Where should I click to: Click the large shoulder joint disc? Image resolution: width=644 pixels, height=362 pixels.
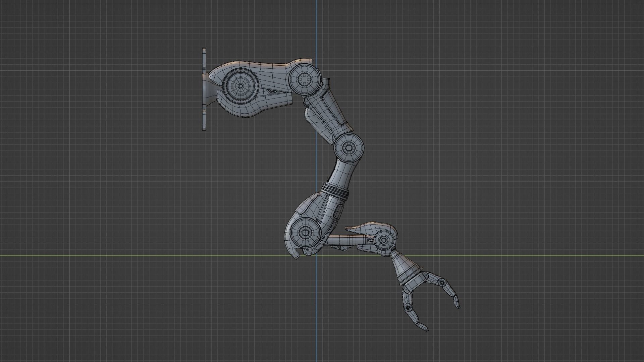241,86
